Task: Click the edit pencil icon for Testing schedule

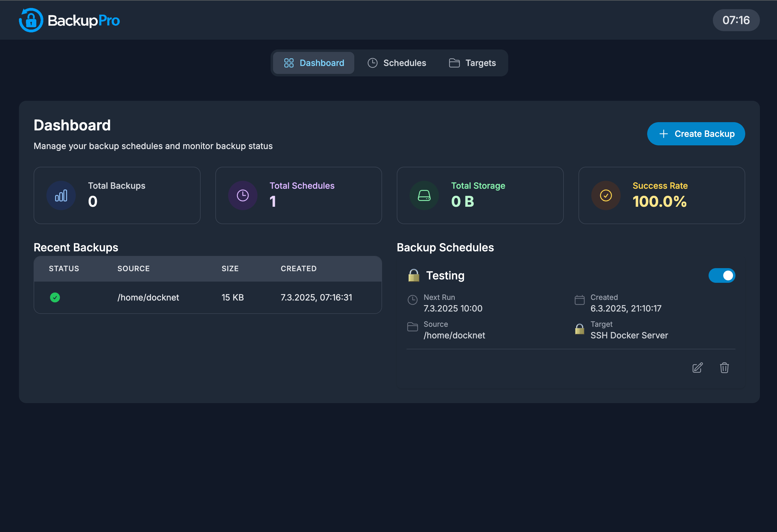Action: pos(697,368)
